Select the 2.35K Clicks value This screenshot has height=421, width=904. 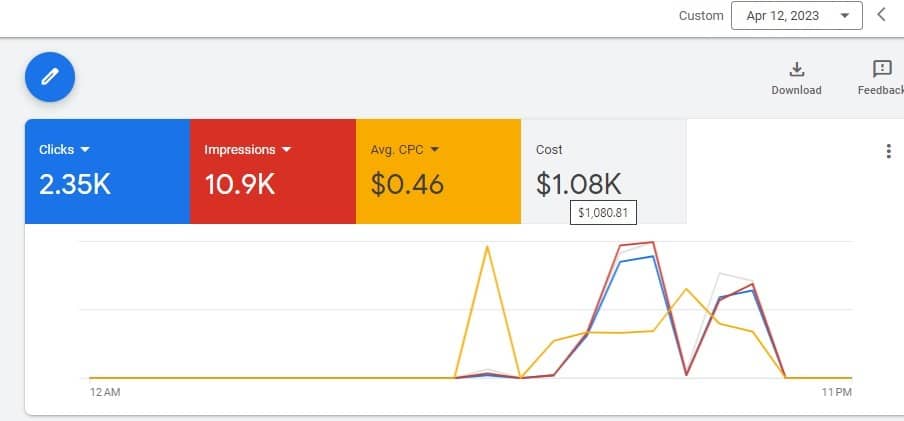[x=75, y=184]
